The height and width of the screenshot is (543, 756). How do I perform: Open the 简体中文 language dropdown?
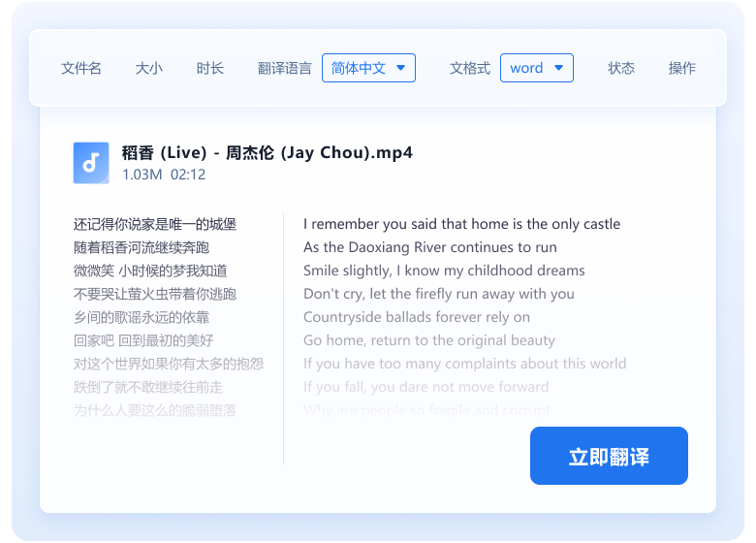coord(369,68)
